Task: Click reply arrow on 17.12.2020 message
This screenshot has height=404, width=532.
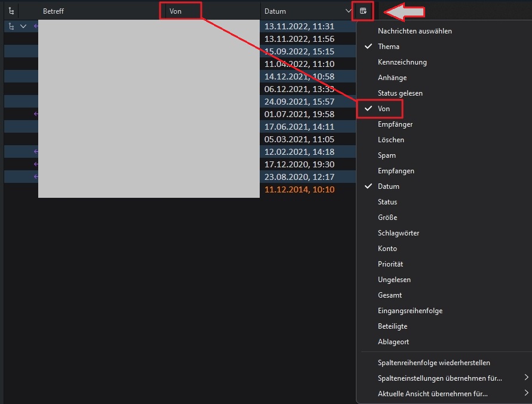Action: coord(36,164)
